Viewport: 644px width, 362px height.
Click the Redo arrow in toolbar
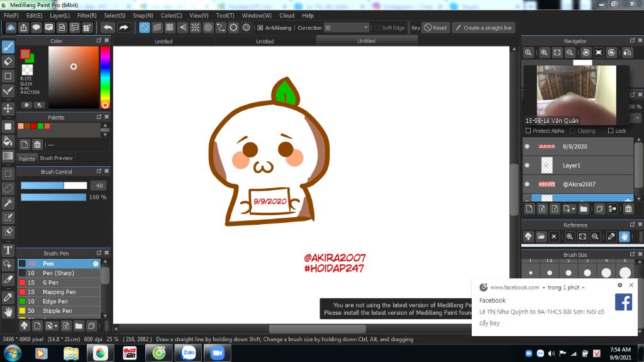(x=123, y=28)
